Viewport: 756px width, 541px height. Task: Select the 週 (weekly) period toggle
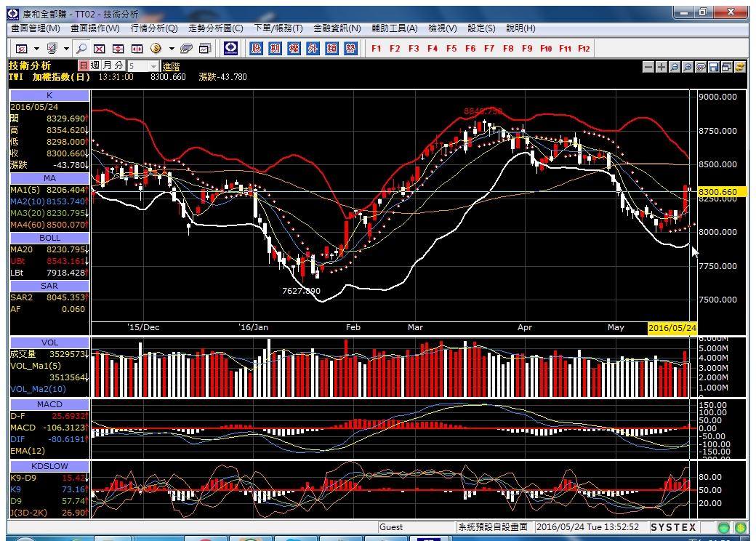coord(95,65)
